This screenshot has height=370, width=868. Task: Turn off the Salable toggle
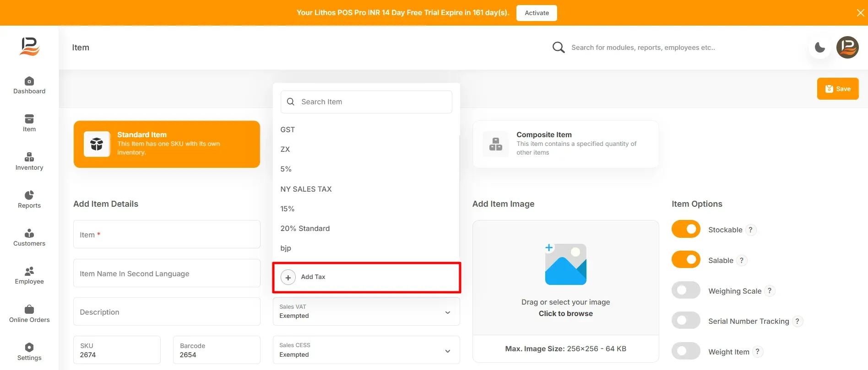click(686, 260)
